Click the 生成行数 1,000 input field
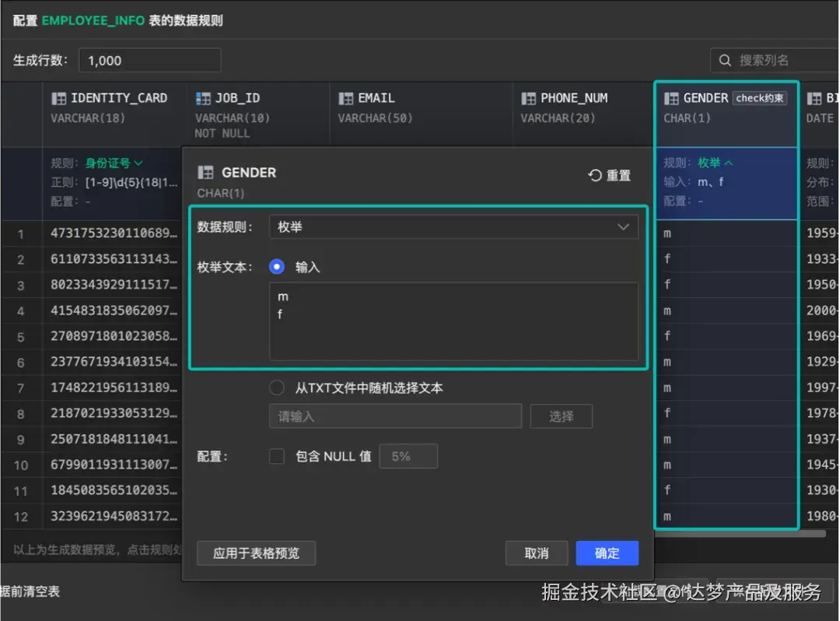The image size is (840, 621). [x=150, y=60]
